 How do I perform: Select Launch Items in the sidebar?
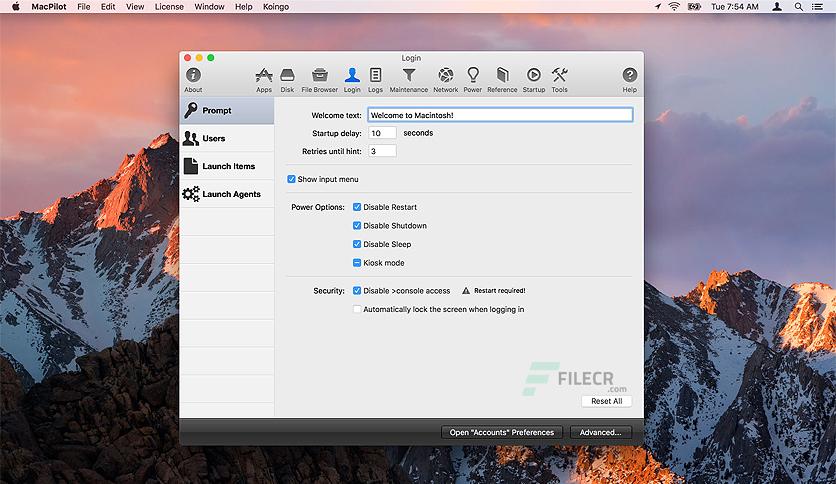tap(227, 166)
